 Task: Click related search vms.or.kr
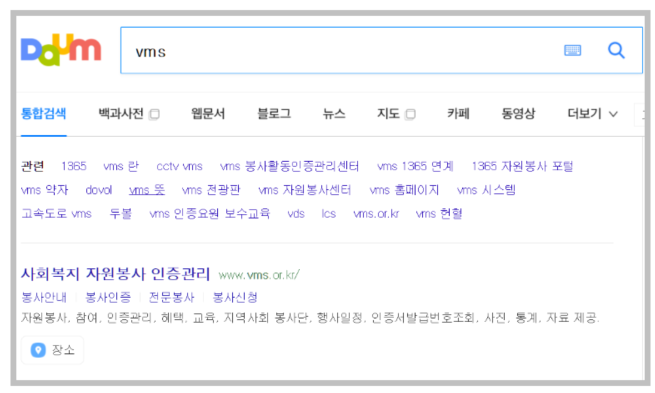pyautogui.click(x=376, y=214)
